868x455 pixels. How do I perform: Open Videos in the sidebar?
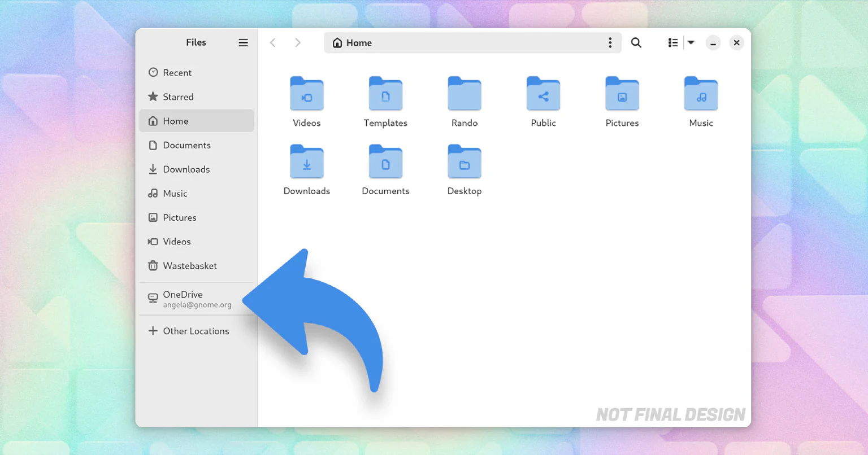tap(197, 242)
